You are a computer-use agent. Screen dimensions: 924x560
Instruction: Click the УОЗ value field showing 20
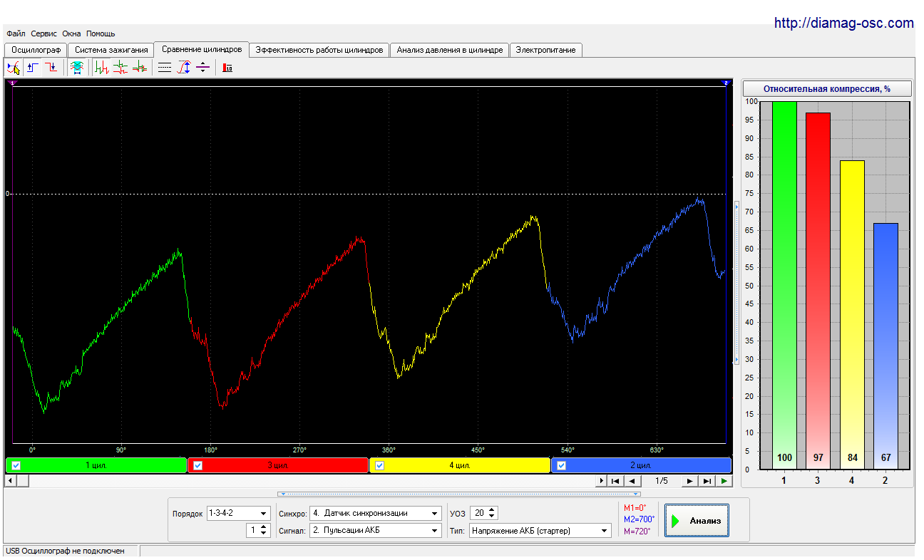(x=478, y=513)
